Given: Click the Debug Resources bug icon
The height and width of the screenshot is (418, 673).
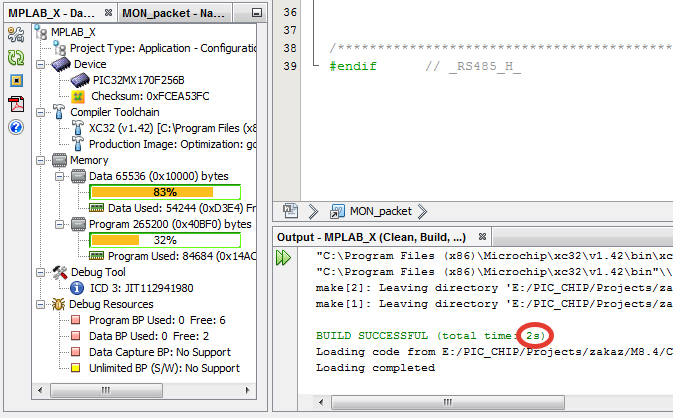Looking at the screenshot, I should pyautogui.click(x=58, y=304).
